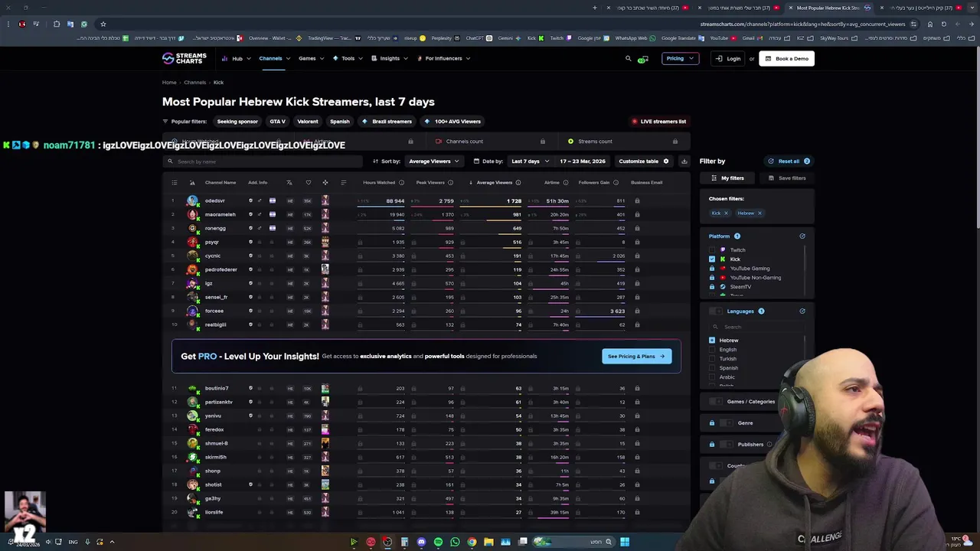Click the game column header icon
The width and height of the screenshot is (980, 551).
325,182
